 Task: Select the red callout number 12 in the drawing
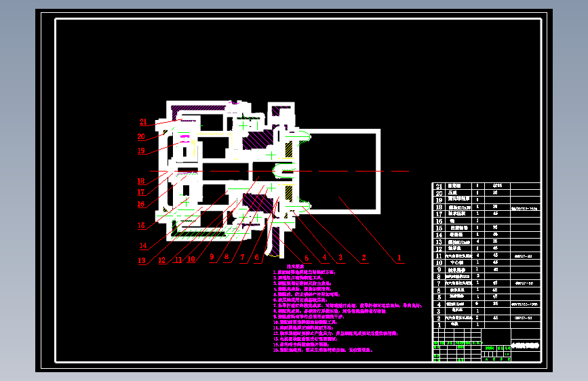click(161, 260)
